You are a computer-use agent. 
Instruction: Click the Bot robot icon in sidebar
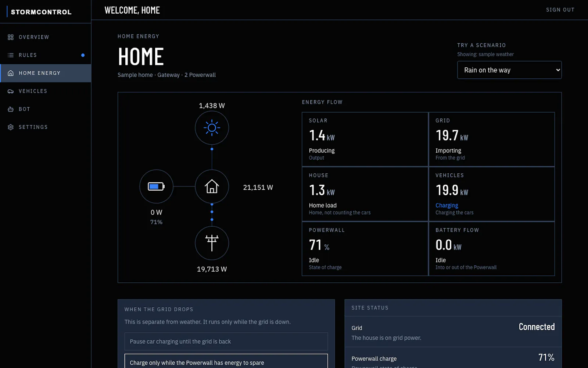pyautogui.click(x=11, y=109)
